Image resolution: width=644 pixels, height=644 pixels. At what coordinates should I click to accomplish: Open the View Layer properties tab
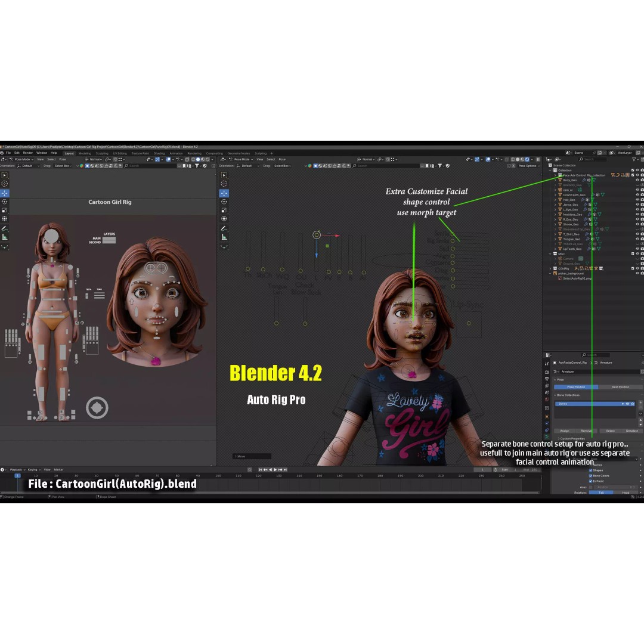pyautogui.click(x=547, y=386)
